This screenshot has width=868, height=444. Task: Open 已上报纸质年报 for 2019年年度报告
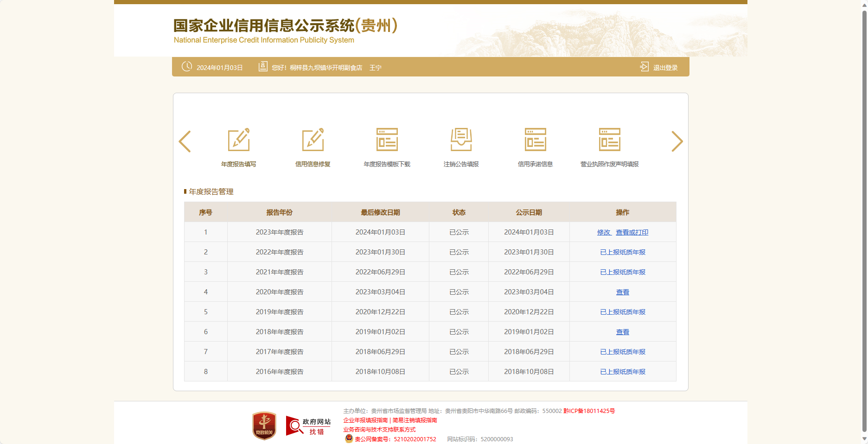(x=623, y=312)
